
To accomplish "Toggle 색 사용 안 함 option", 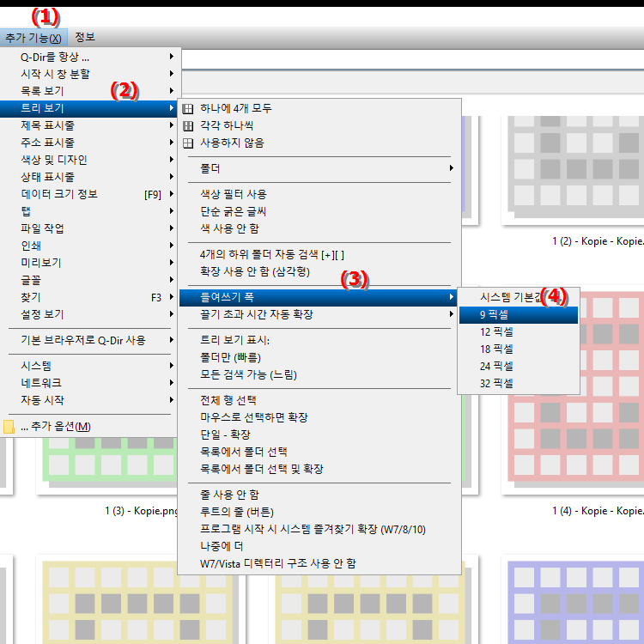I will coord(319,229).
